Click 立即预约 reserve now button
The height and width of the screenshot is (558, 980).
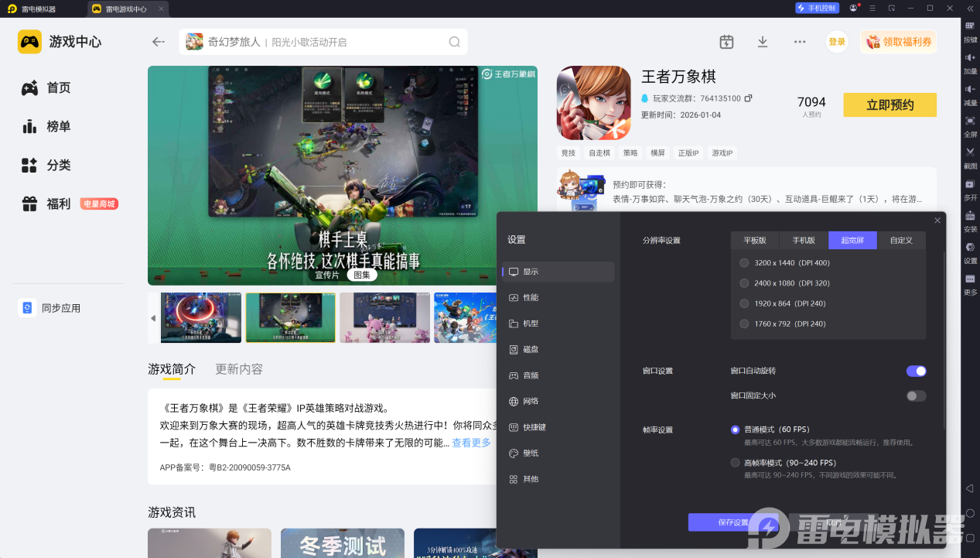pos(890,104)
